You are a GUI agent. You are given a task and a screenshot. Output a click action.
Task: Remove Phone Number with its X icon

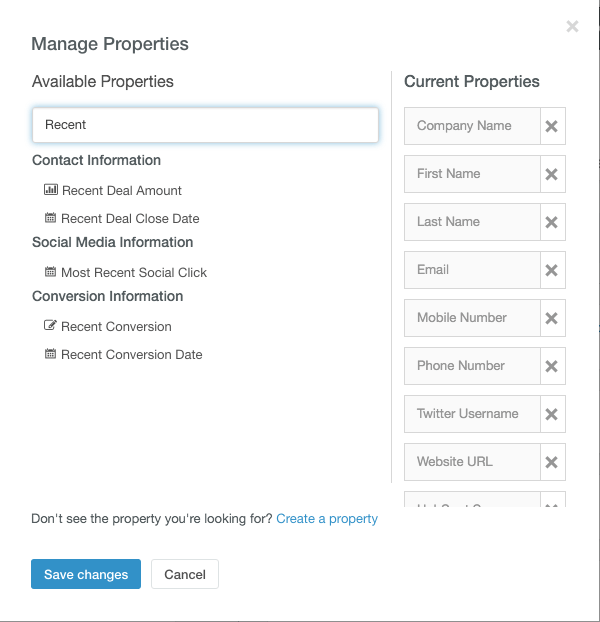pyautogui.click(x=552, y=366)
